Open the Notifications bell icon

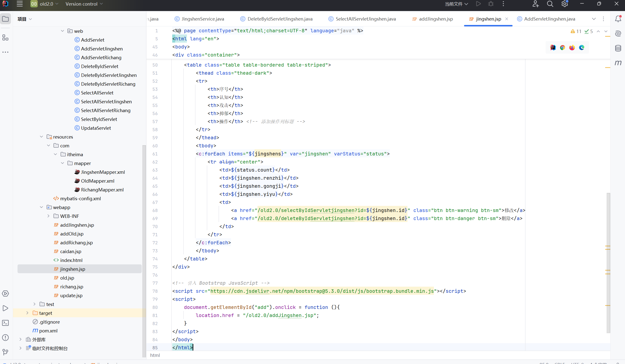pos(618,19)
